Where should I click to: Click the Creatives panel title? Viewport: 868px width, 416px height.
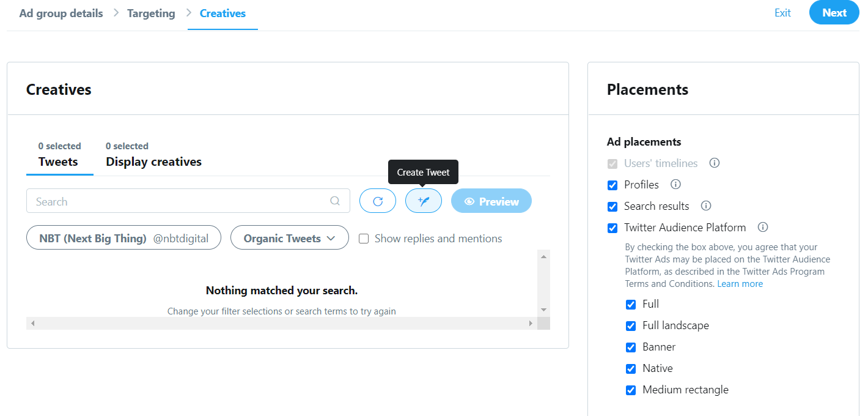(x=59, y=90)
